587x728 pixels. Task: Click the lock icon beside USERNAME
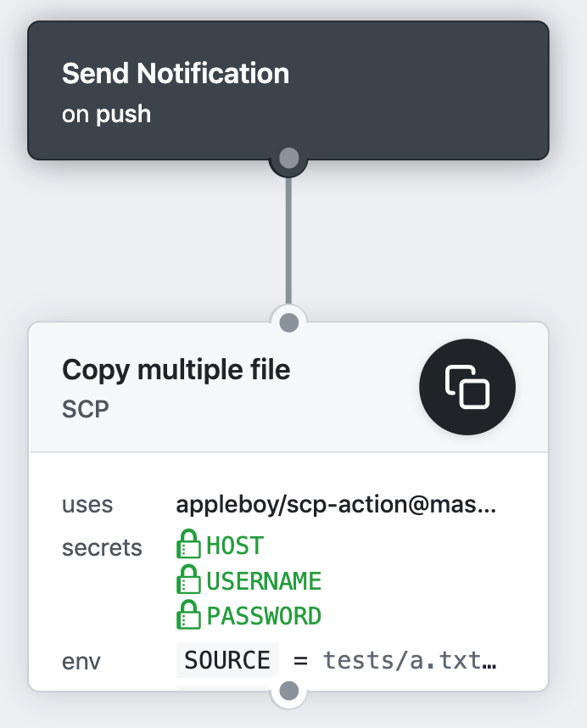pos(187,580)
